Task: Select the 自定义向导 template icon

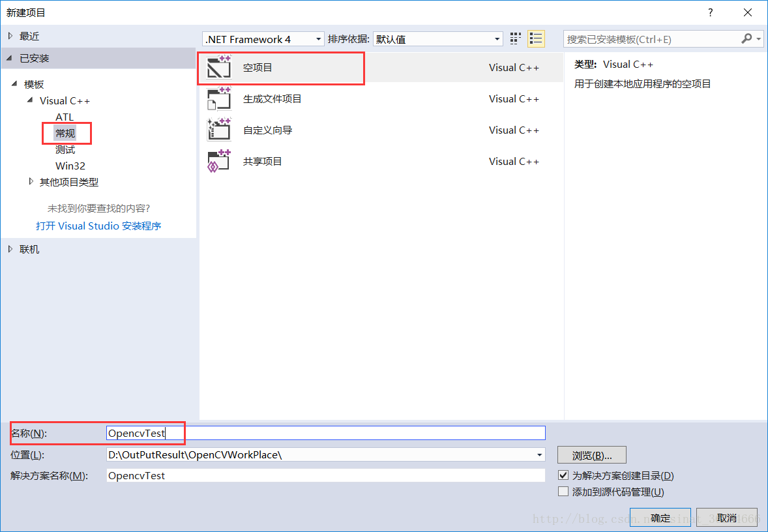Action: pyautogui.click(x=218, y=130)
